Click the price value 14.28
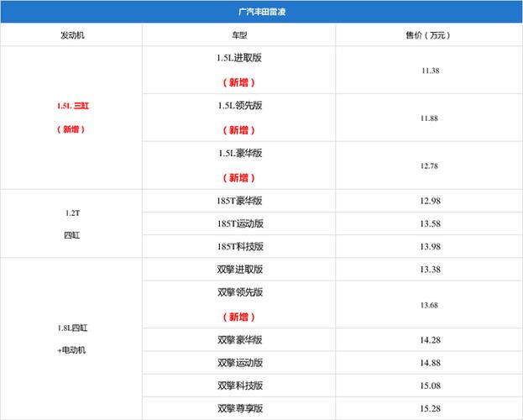523x420 pixels. pos(431,340)
